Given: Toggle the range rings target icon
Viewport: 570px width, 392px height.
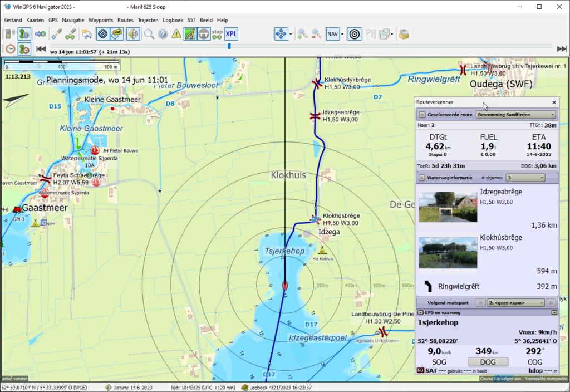Looking at the screenshot, I should coord(355,34).
